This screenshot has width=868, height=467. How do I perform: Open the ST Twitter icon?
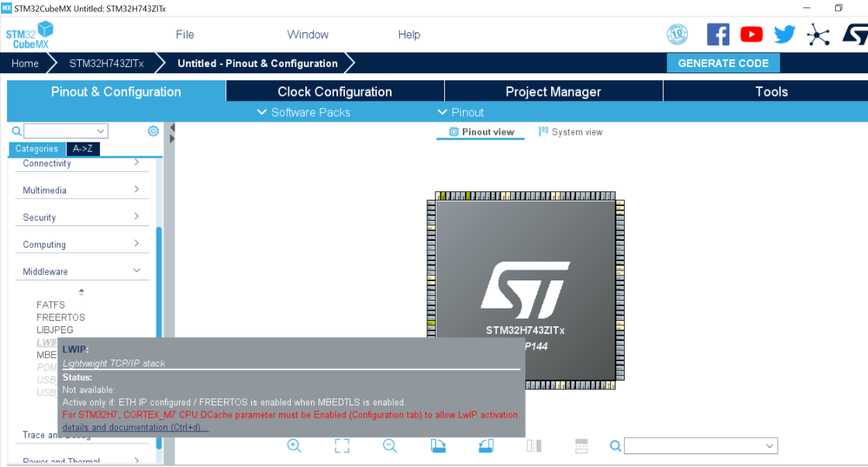tap(785, 34)
